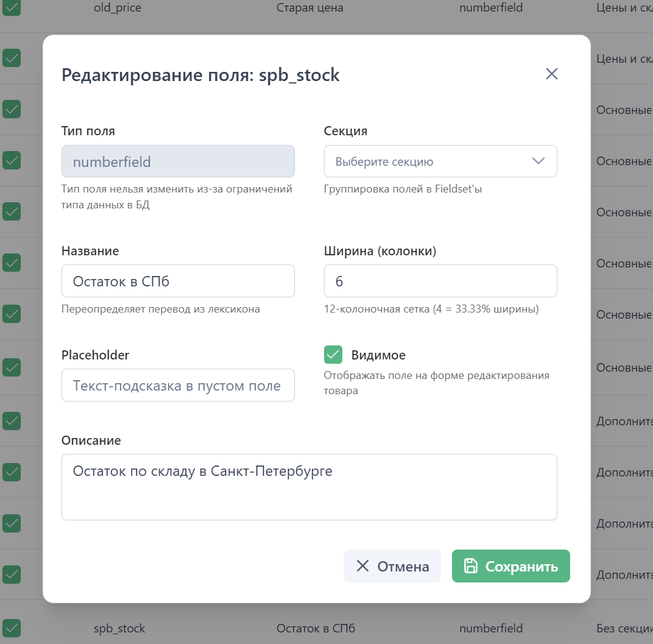The image size is (653, 644).
Task: Click the 'Видимое' label text
Action: pyautogui.click(x=378, y=355)
